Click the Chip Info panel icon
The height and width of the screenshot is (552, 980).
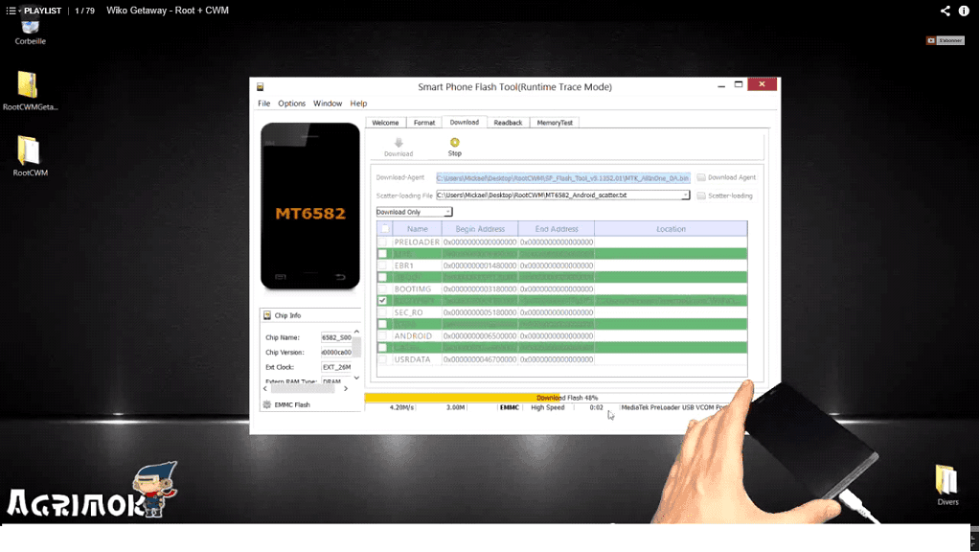pos(267,315)
